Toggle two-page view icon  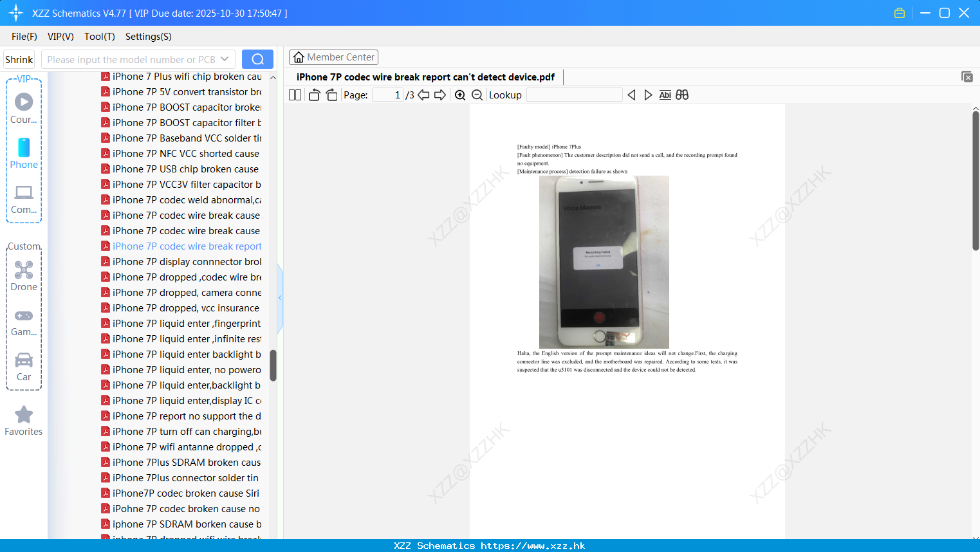pyautogui.click(x=295, y=95)
